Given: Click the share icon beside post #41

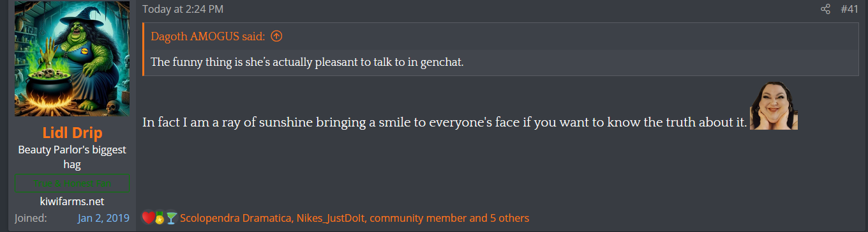Looking at the screenshot, I should [825, 9].
